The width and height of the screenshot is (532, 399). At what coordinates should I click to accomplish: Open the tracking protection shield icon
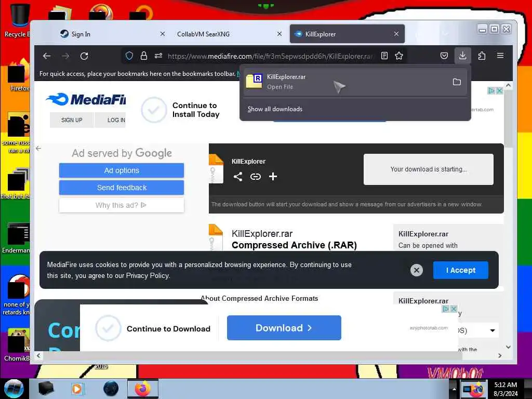[x=129, y=56]
